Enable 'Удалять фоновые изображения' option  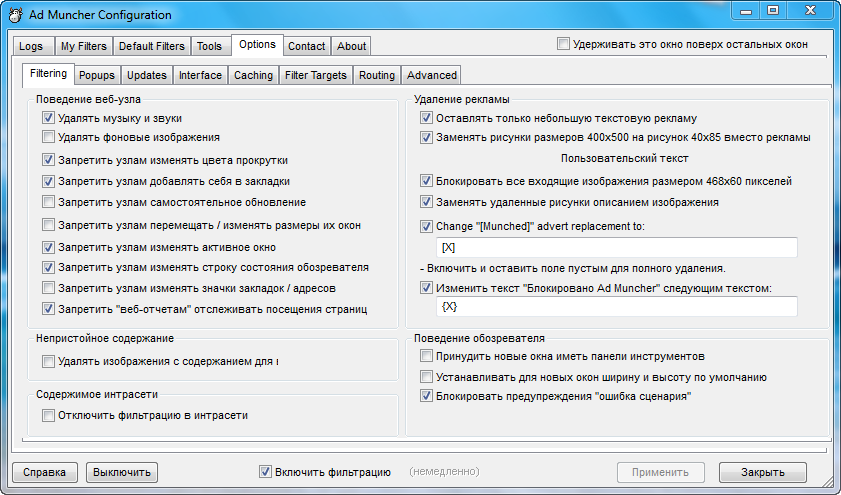(x=49, y=137)
